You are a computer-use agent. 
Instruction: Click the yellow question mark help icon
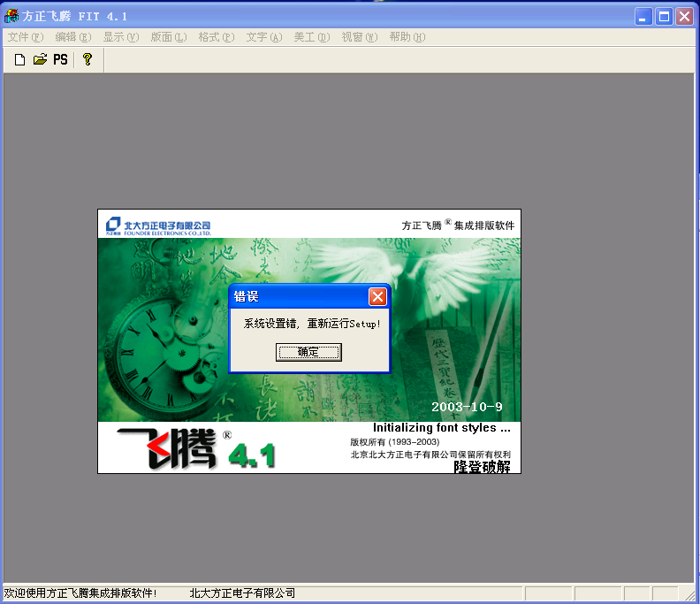87,59
